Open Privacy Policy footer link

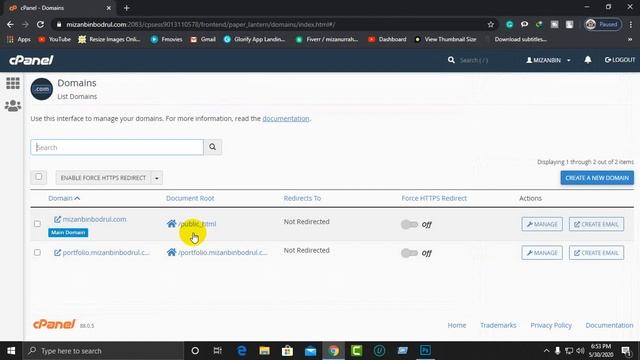click(551, 325)
